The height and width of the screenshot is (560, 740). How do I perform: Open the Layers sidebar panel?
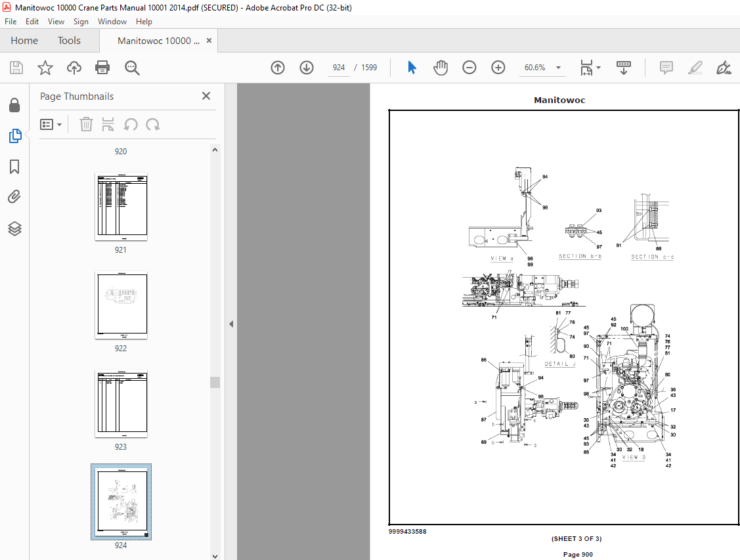(x=14, y=228)
